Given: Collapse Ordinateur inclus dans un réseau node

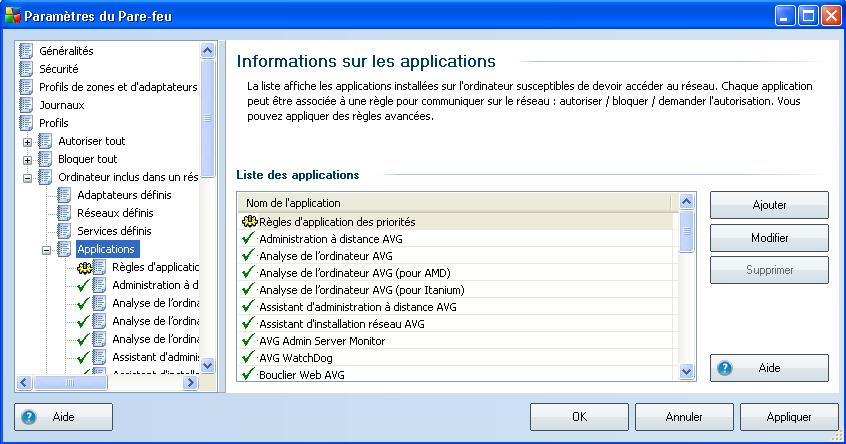Looking at the screenshot, I should 28,178.
